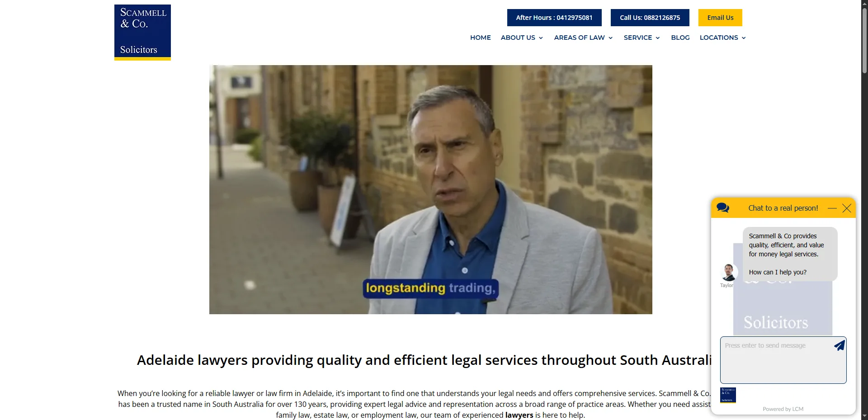Click the yellow Email Us button
The width and height of the screenshot is (868, 420).
tap(720, 18)
